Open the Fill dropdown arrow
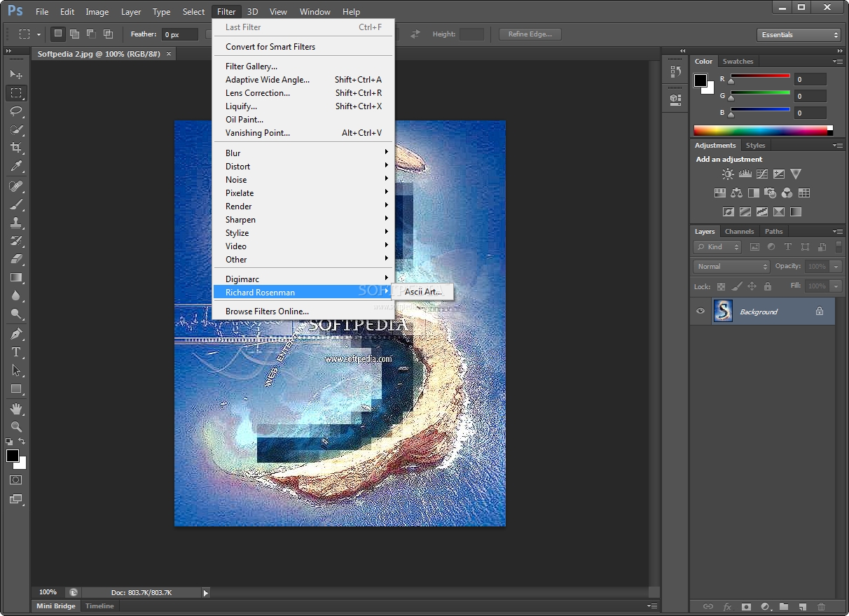The image size is (849, 616). [835, 286]
